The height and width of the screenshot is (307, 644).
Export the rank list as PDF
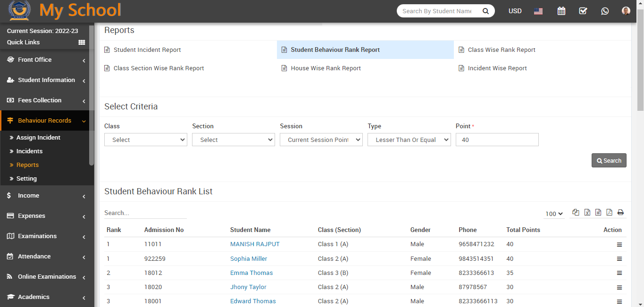coord(609,213)
